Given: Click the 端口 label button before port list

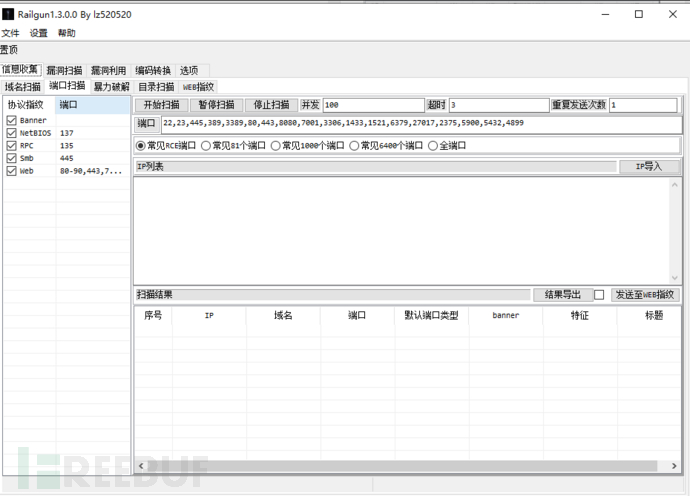Looking at the screenshot, I should point(146,123).
